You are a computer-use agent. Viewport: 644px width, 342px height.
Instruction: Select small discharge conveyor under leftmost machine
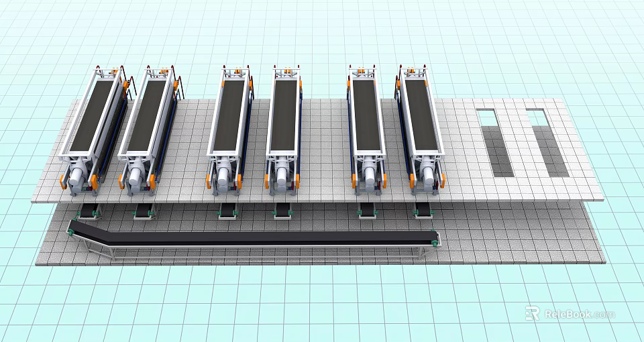click(89, 211)
